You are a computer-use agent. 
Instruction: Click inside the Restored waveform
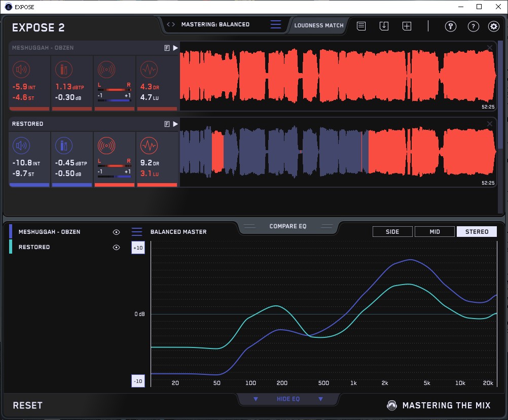[338, 152]
